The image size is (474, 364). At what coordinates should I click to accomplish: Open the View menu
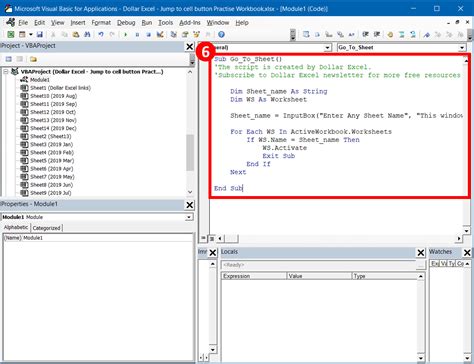[57, 23]
